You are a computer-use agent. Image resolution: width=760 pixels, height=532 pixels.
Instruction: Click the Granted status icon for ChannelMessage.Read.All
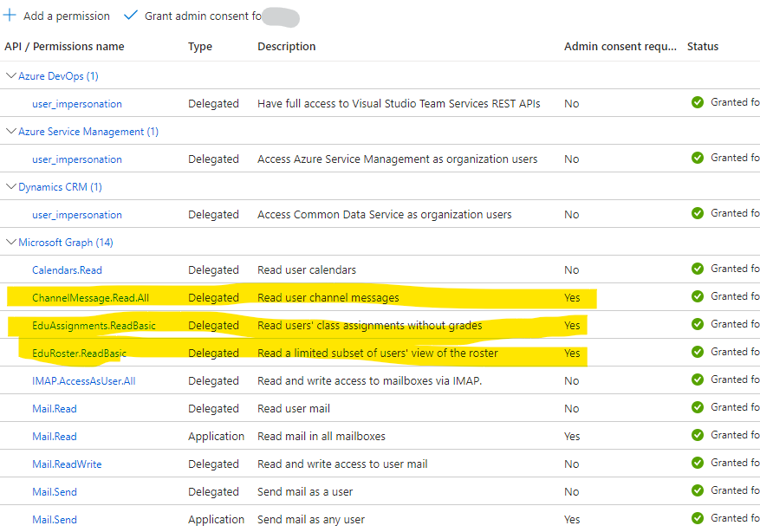[x=698, y=297]
